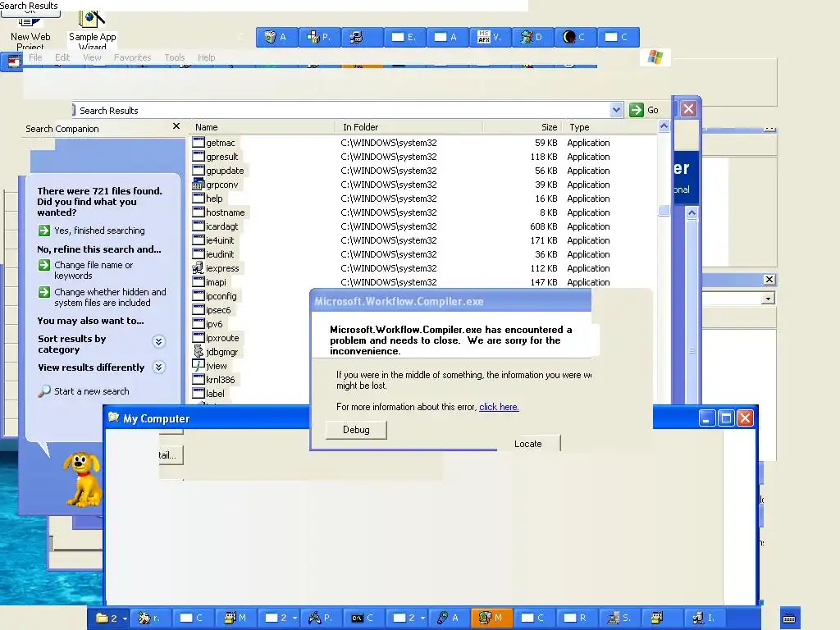Click the file list vertical scrollbar thumb
840x630 pixels.
coord(664,211)
